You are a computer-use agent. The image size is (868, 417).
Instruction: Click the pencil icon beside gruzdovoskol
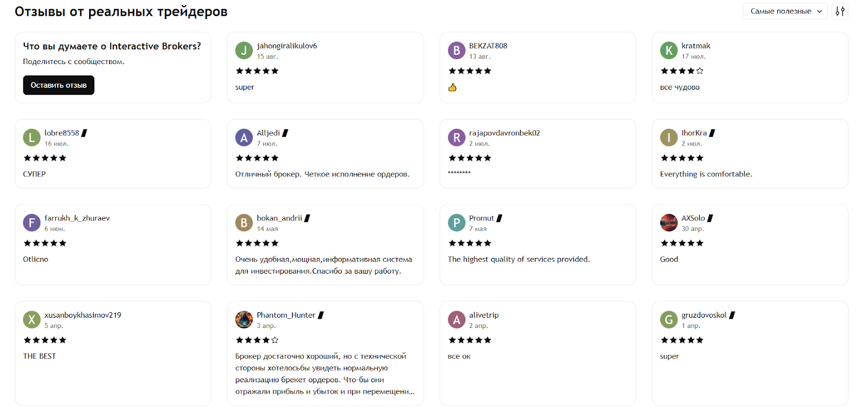[732, 314]
